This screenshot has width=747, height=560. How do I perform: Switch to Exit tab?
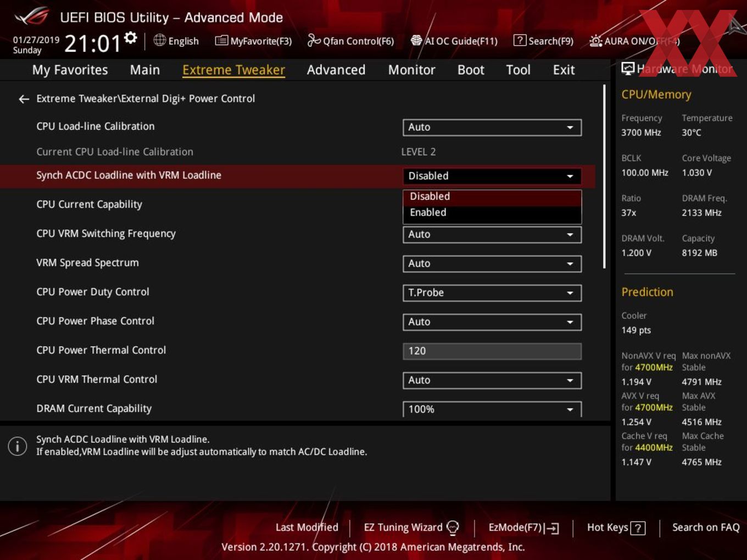pos(564,70)
